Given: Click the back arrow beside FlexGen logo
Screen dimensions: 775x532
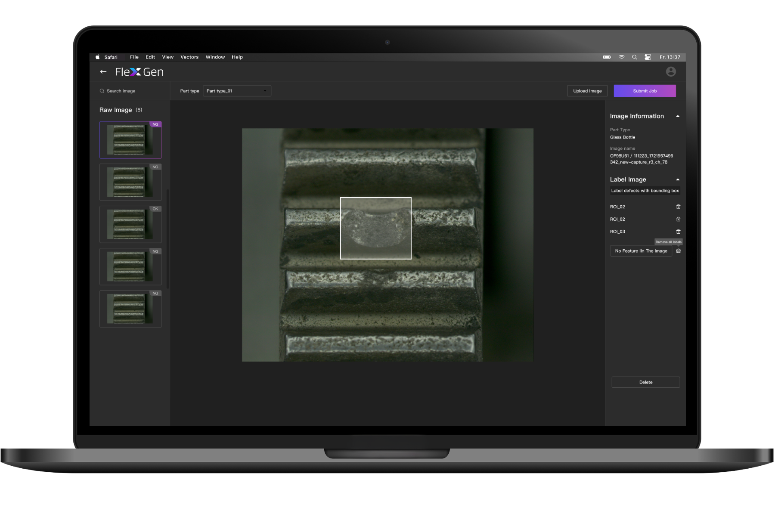Looking at the screenshot, I should (103, 72).
